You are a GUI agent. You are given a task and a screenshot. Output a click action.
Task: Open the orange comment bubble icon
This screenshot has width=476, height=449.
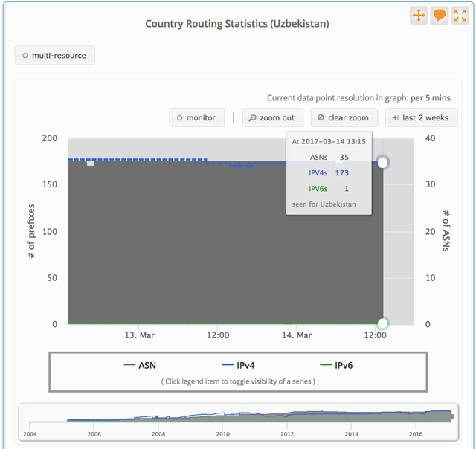[440, 15]
